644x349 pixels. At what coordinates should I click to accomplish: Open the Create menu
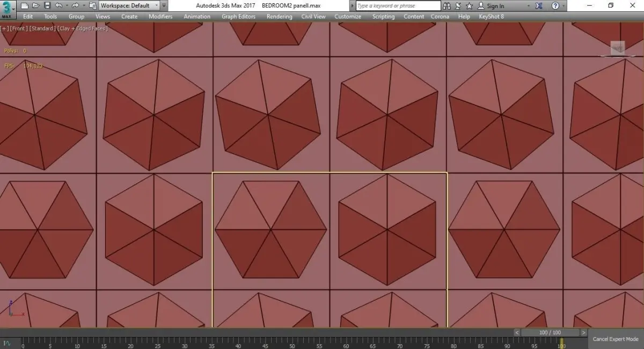point(129,17)
